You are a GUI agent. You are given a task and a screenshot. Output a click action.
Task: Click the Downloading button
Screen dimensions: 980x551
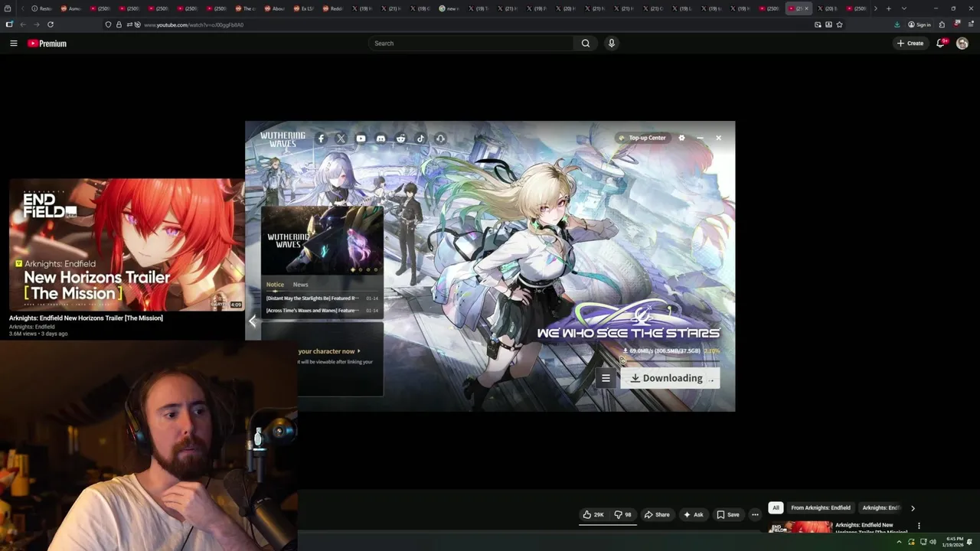tap(670, 378)
